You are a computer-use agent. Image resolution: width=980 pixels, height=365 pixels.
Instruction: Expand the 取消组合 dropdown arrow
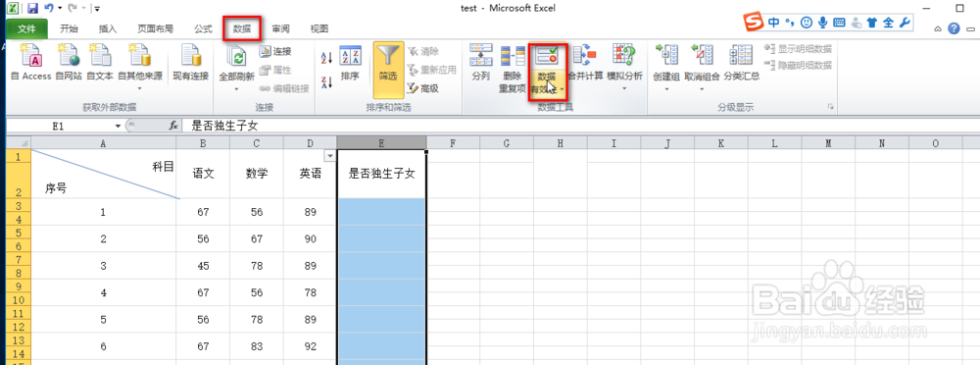click(702, 89)
